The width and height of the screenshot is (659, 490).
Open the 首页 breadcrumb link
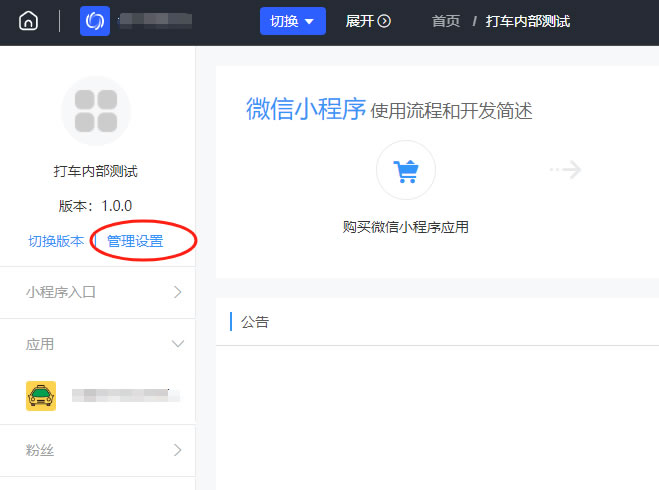pyautogui.click(x=446, y=21)
